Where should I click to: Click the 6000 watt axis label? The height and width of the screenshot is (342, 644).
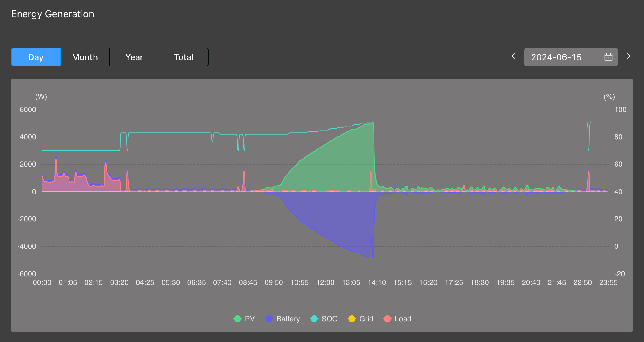pyautogui.click(x=28, y=110)
